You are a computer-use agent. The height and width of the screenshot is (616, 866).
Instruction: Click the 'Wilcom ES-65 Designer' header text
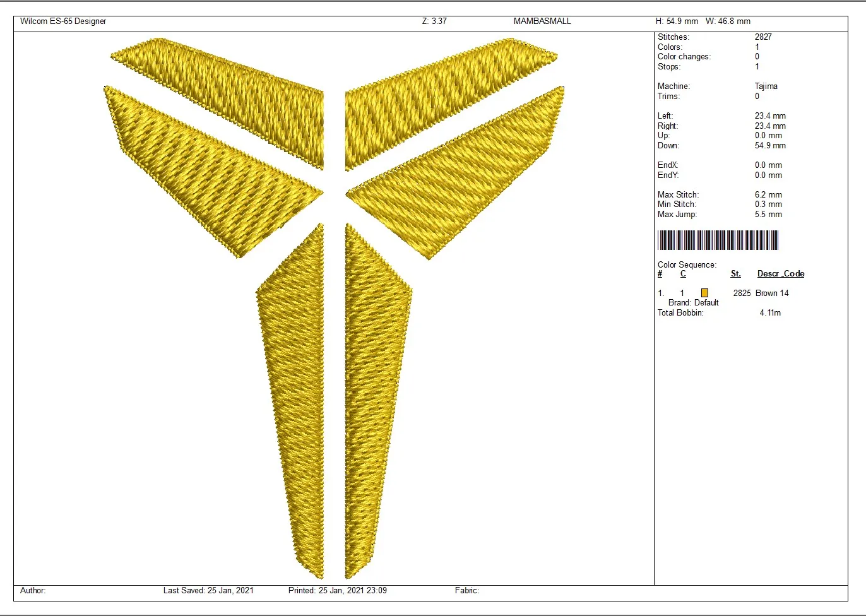[x=63, y=21]
